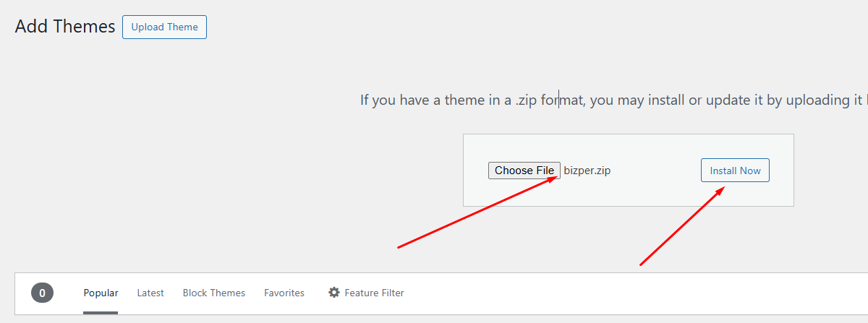Install the theme with Install Now

point(735,171)
